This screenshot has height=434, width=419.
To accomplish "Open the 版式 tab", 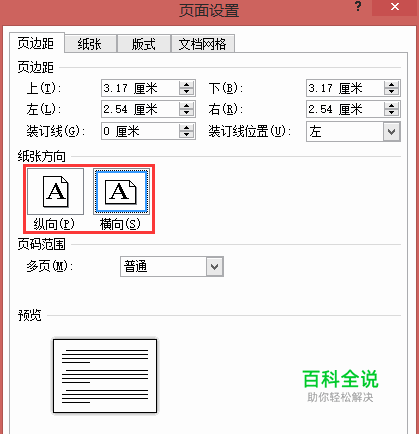I will pyautogui.click(x=144, y=44).
